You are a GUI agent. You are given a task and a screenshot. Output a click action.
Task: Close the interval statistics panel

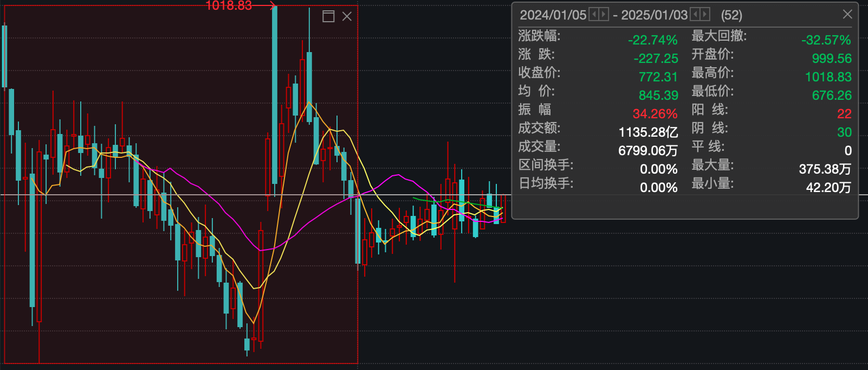[847, 14]
